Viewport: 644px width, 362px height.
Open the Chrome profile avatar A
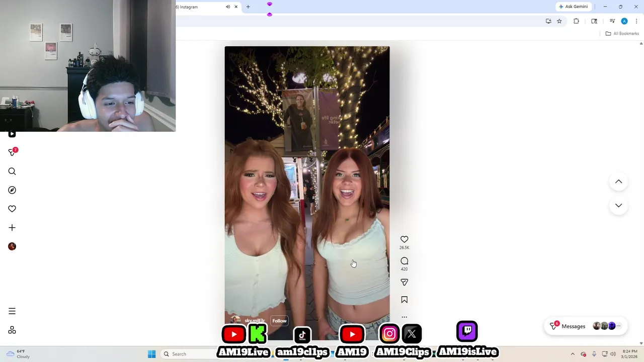pyautogui.click(x=624, y=21)
